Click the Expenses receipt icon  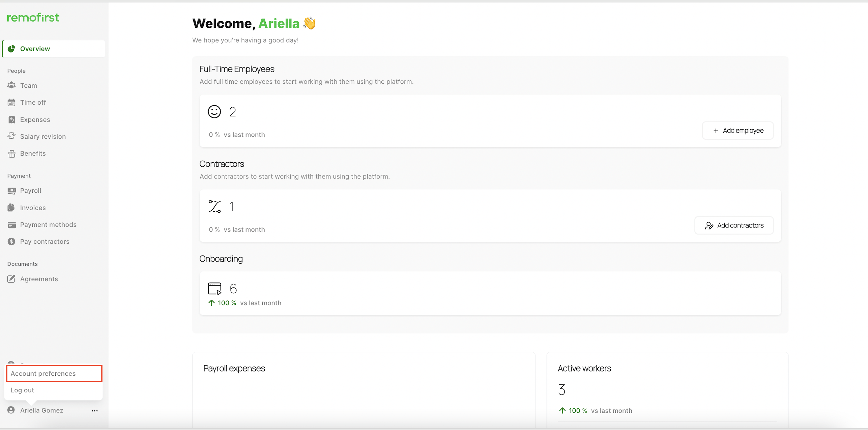click(x=11, y=119)
